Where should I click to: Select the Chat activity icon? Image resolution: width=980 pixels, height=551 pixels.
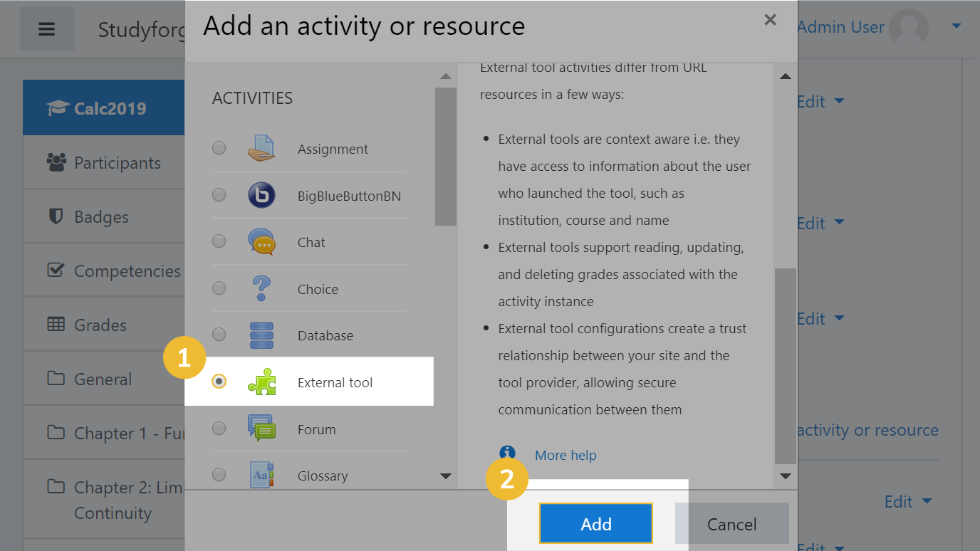click(261, 241)
